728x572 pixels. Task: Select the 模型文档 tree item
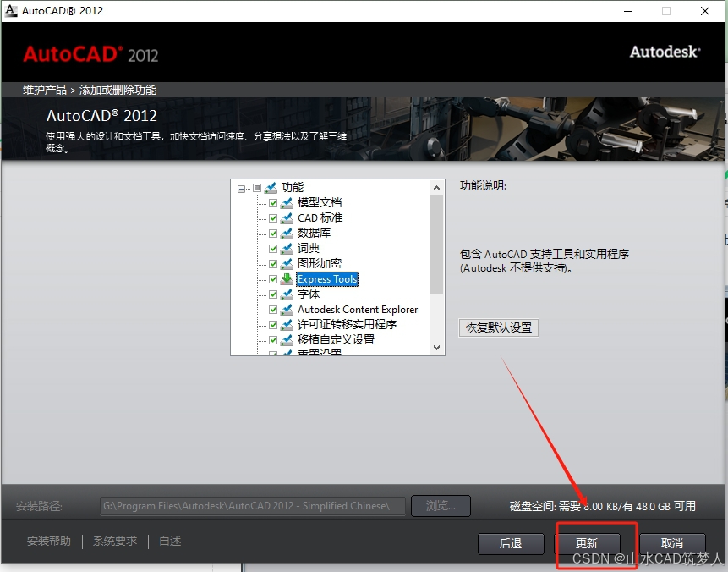pos(320,202)
